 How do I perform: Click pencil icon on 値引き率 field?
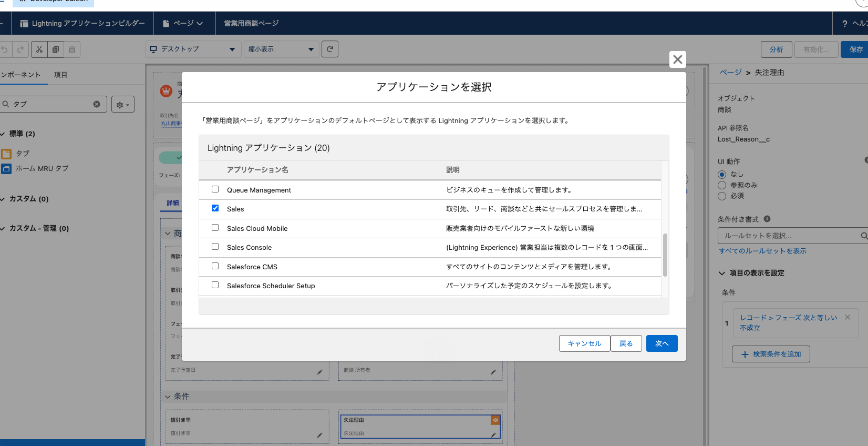(x=319, y=435)
